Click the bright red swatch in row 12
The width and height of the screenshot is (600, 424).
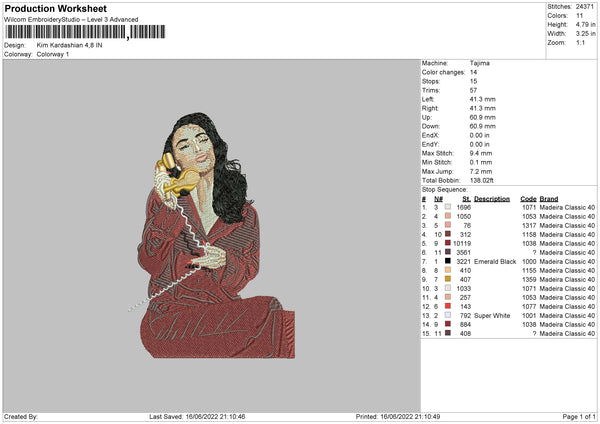click(448, 306)
